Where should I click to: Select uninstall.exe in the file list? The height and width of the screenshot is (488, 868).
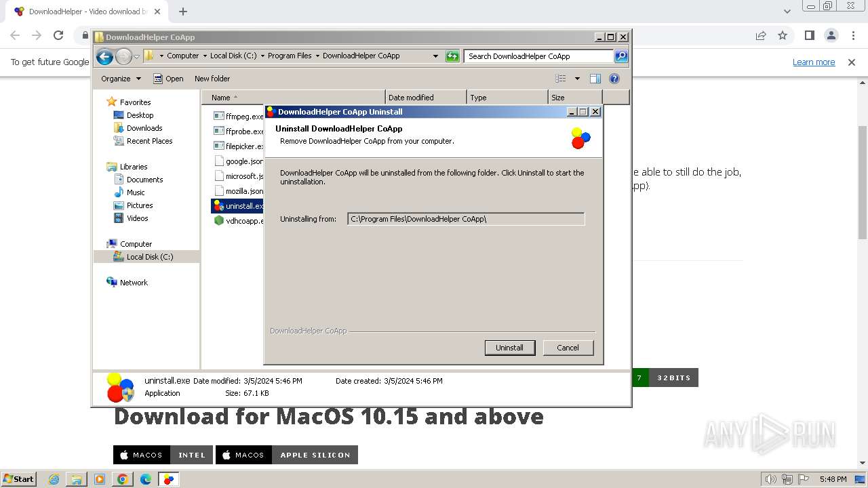tap(238, 206)
